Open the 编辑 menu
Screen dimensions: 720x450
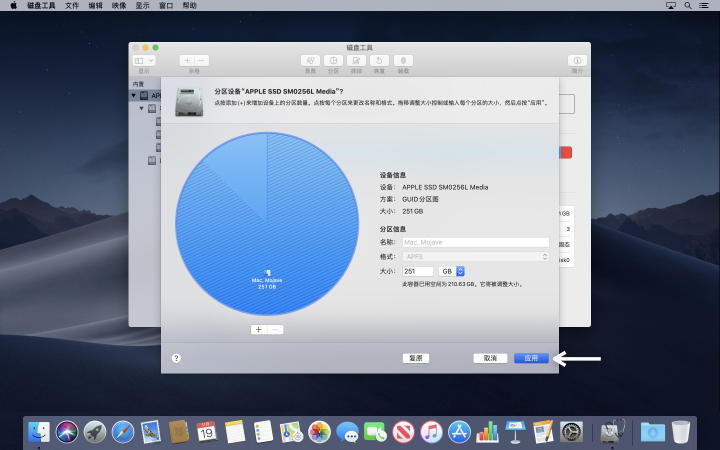[96, 6]
